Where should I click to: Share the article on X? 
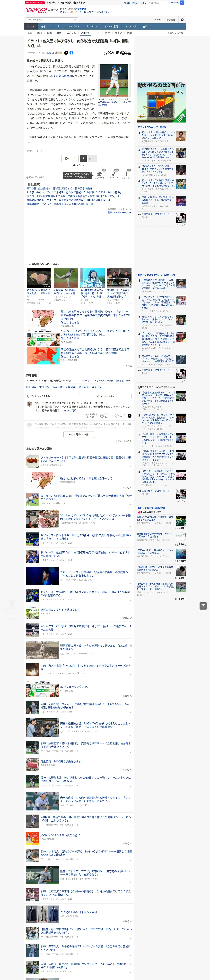click(x=66, y=53)
